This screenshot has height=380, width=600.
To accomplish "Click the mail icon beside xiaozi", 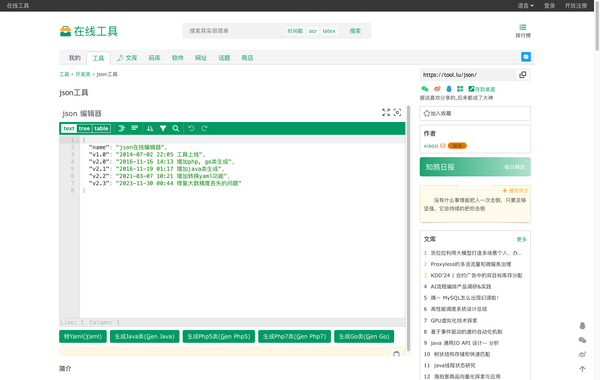I will point(443,146).
